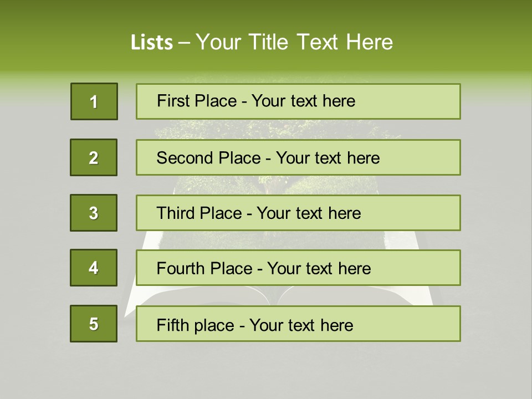
Task: Select the number 4 box
Action: (94, 268)
